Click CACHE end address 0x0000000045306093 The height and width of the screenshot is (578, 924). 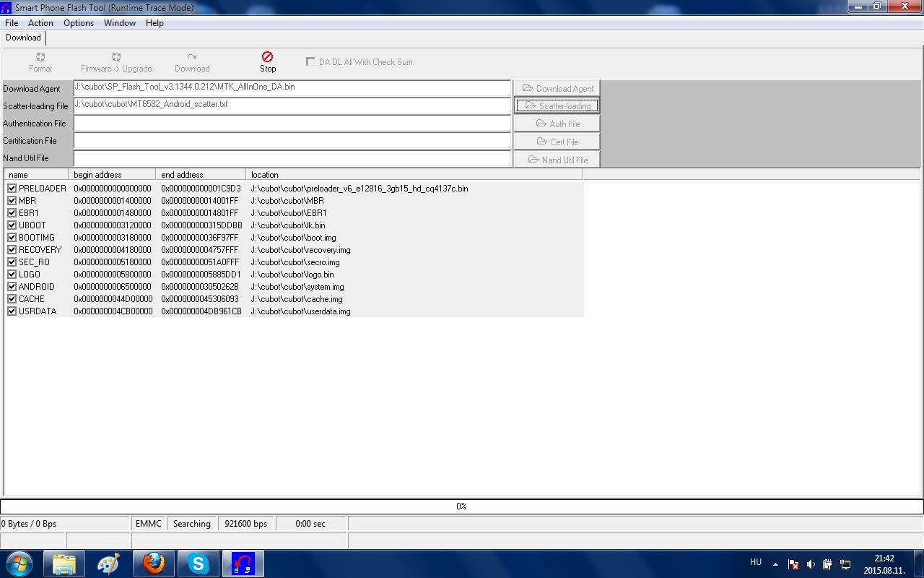(200, 299)
